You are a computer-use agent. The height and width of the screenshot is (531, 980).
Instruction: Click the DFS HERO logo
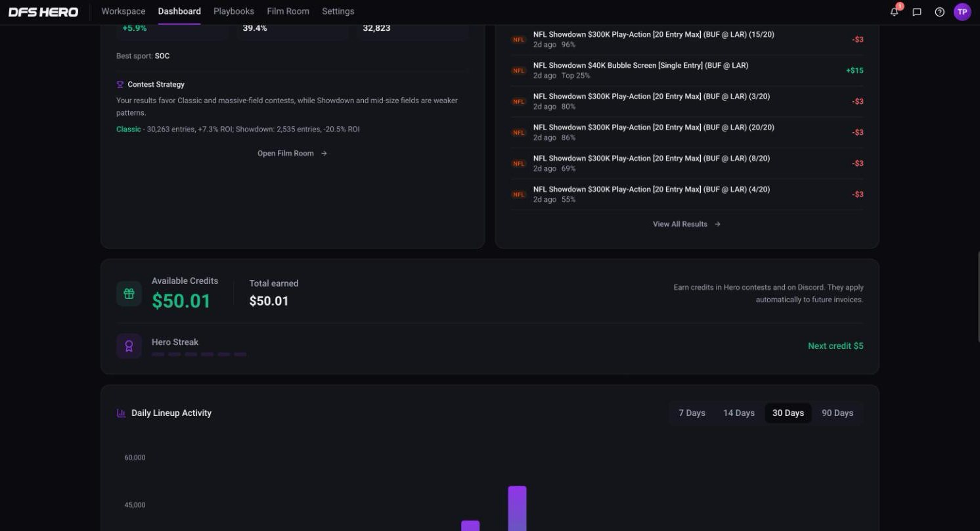pos(43,12)
